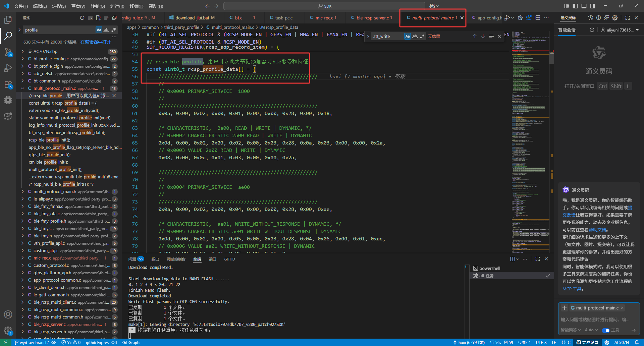Screen dimensions: 644x346
Task: Open new search editor
Action: [x=98, y=18]
